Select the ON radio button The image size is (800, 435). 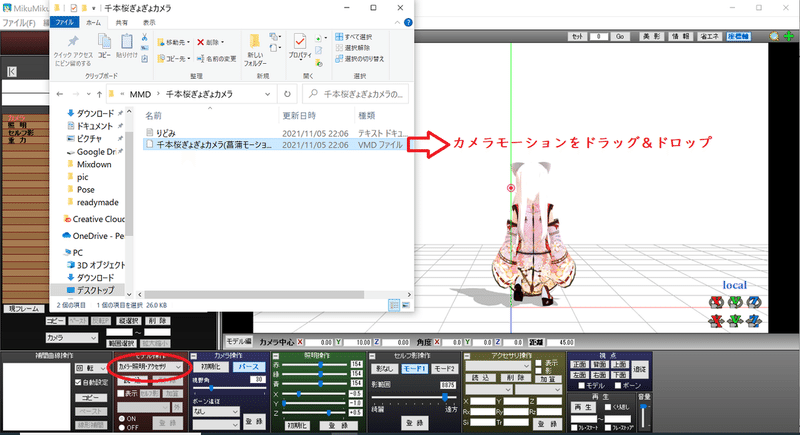pos(122,418)
